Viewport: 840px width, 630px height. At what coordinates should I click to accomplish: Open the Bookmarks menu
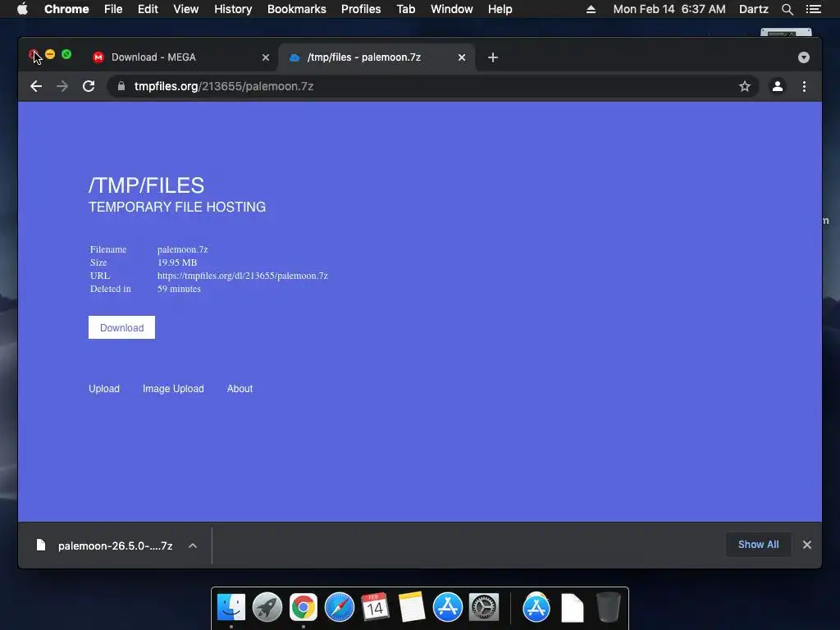pyautogui.click(x=297, y=9)
